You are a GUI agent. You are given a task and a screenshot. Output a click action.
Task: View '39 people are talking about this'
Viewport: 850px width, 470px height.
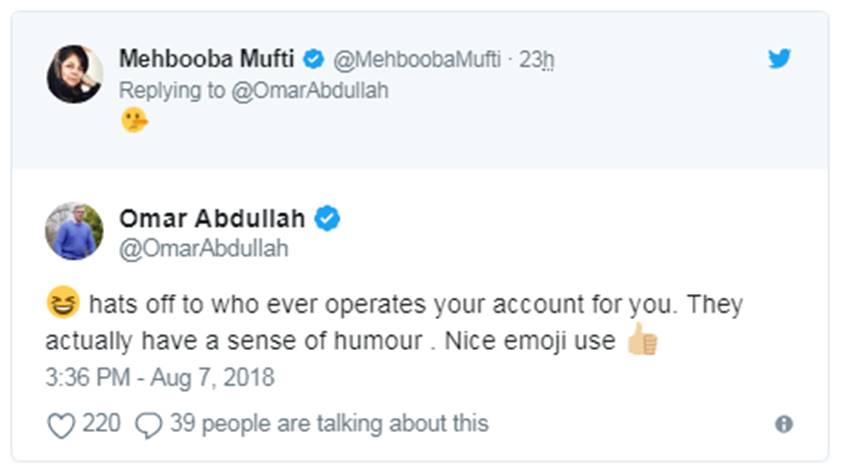[x=329, y=424]
